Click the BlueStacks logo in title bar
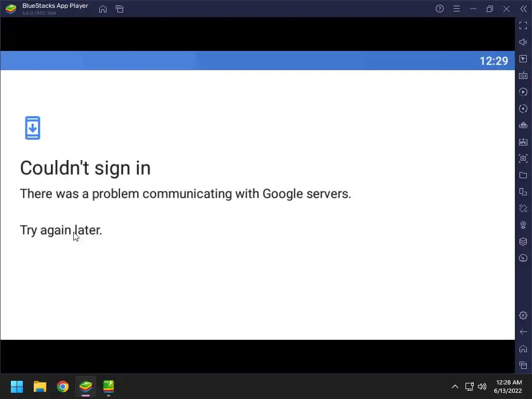532x399 pixels. click(11, 9)
